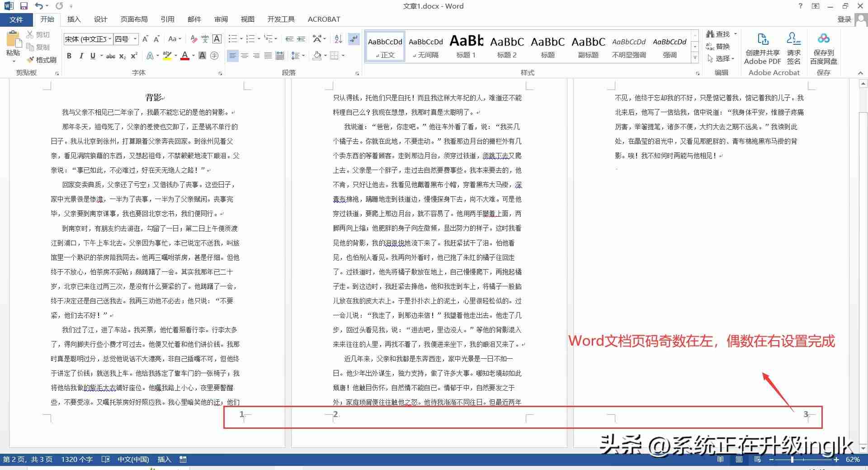Screen dimensions: 868x470
Task: Apply Superscript x² formatting
Action: tap(134, 56)
